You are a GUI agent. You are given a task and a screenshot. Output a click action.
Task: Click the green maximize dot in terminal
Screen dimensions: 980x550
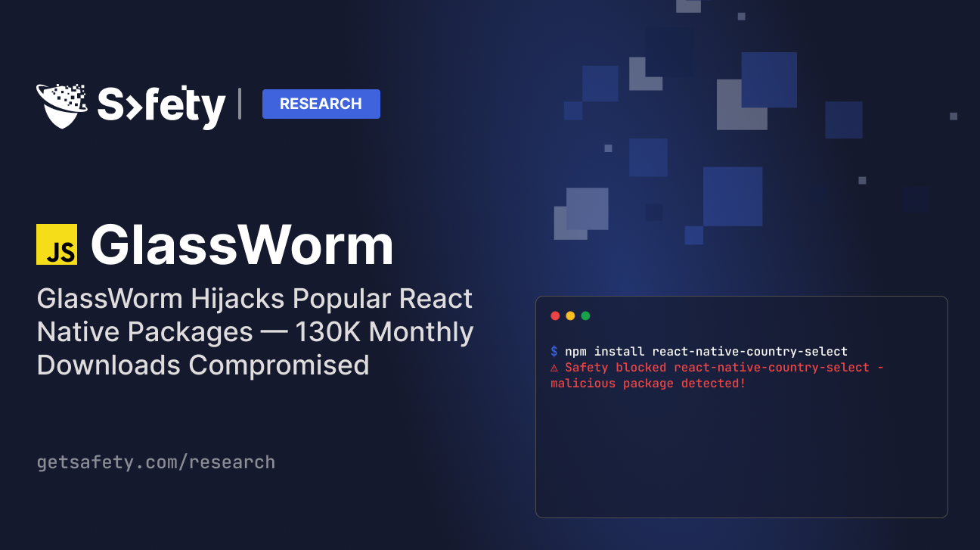585,315
